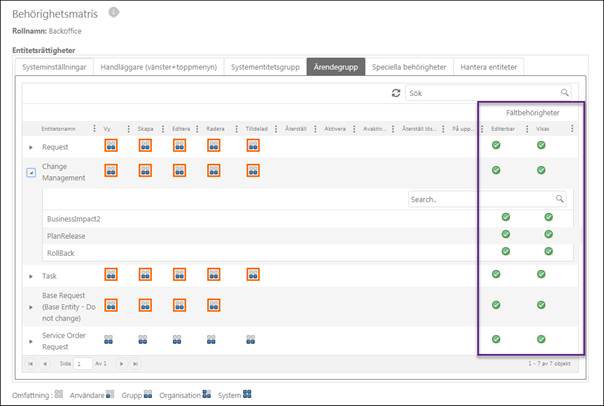604x406 pixels.
Task: Go to next page in grid pager
Action: (122, 363)
